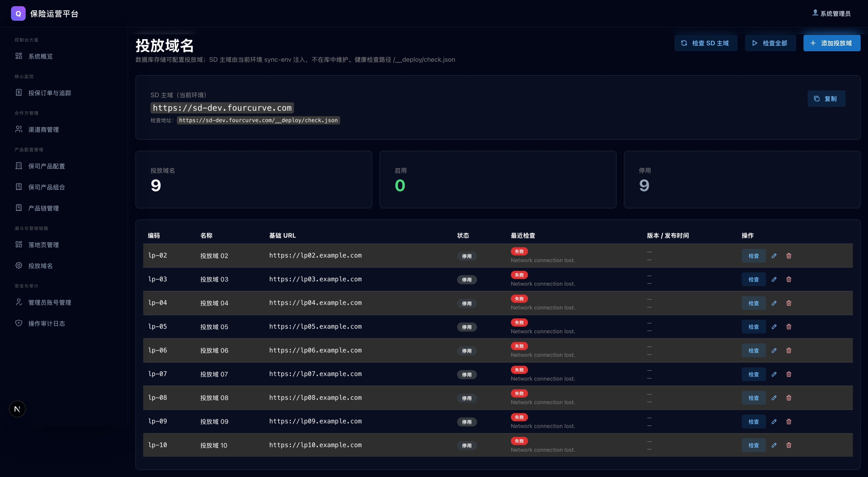
Task: Delete lp-02 using the trash icon
Action: (x=789, y=256)
